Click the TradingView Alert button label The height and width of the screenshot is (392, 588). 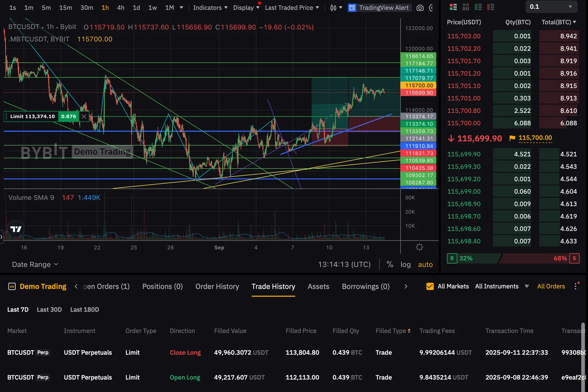[384, 8]
